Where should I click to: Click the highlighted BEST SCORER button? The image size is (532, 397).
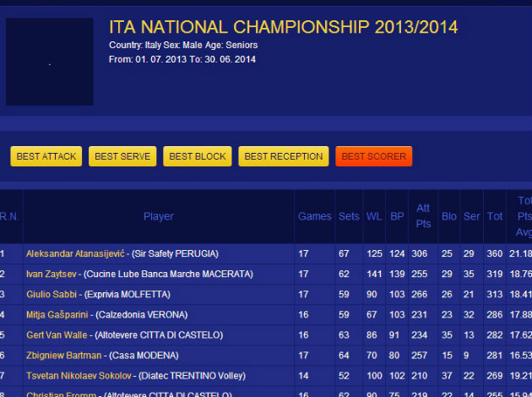tap(374, 156)
